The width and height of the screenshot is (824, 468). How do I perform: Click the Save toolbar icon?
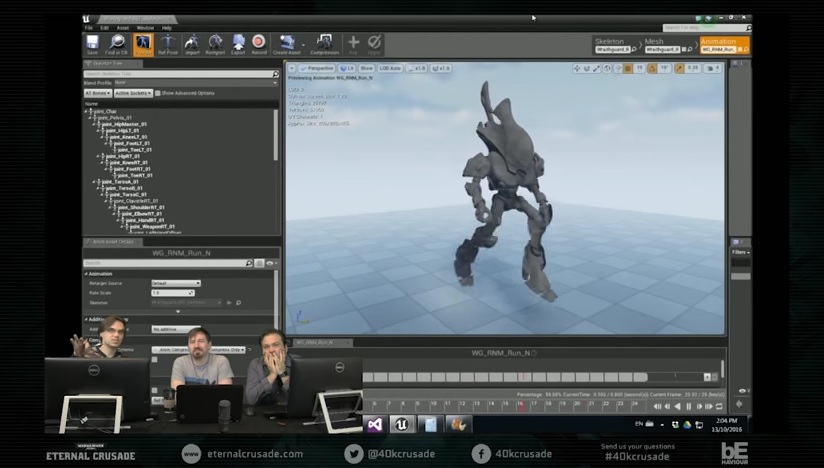tap(92, 44)
